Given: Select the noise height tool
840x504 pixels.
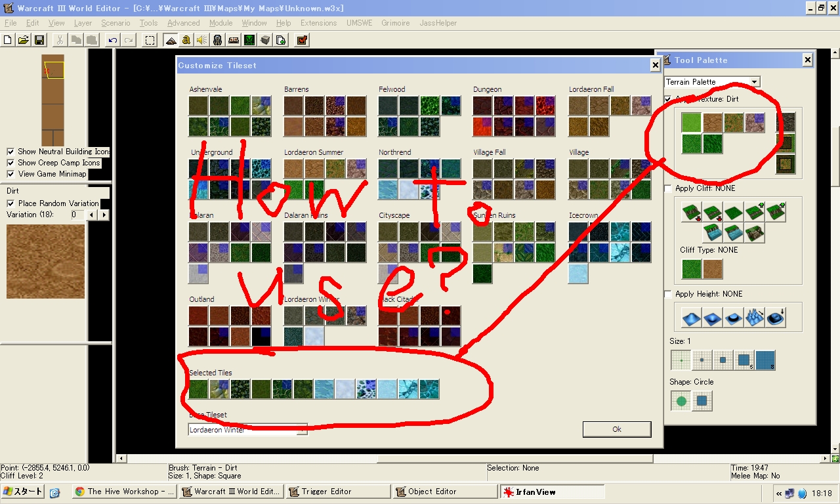Looking at the screenshot, I should 755,318.
